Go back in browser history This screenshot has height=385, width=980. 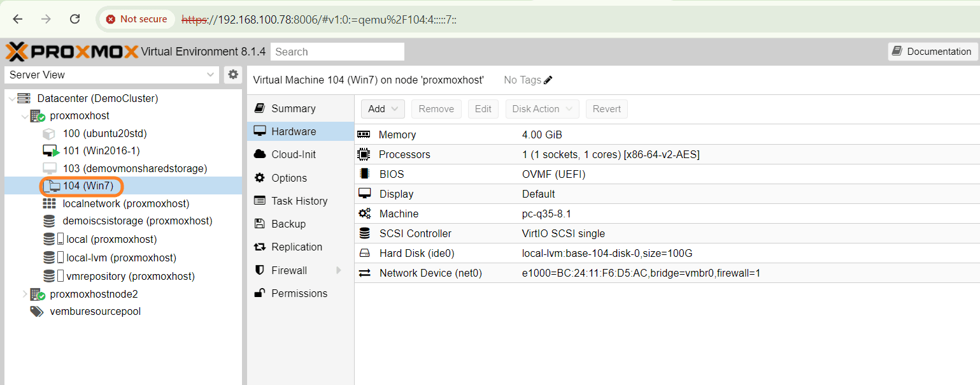point(17,19)
